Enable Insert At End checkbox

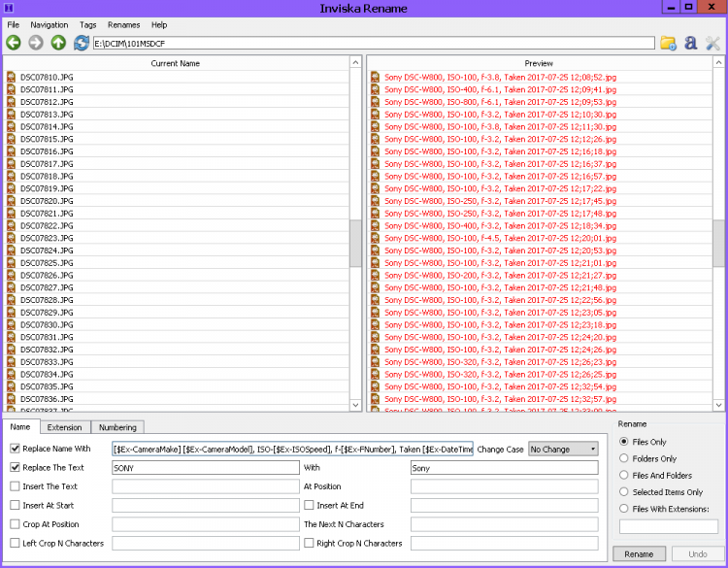(309, 505)
